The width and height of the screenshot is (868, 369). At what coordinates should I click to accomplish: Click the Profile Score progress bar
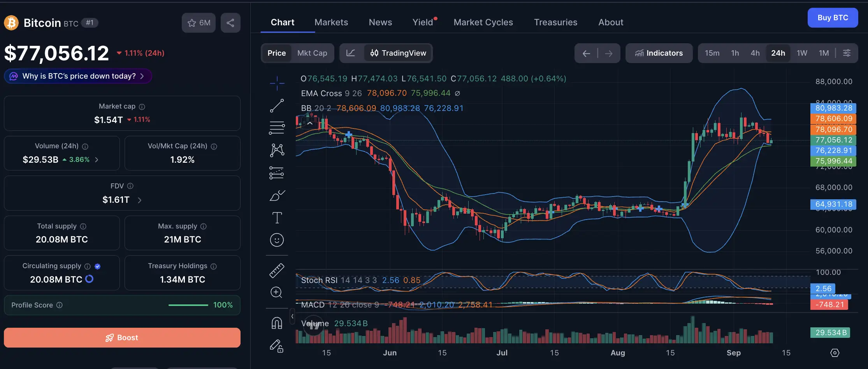pos(188,305)
